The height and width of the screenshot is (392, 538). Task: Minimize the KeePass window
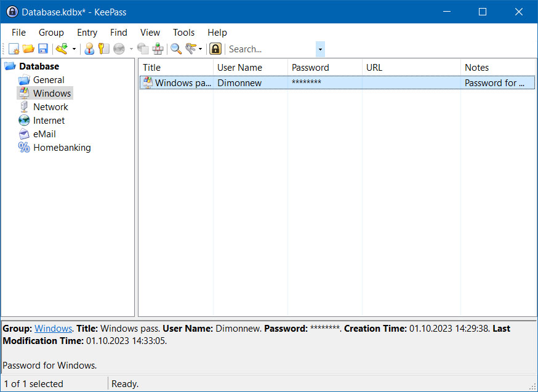click(447, 12)
